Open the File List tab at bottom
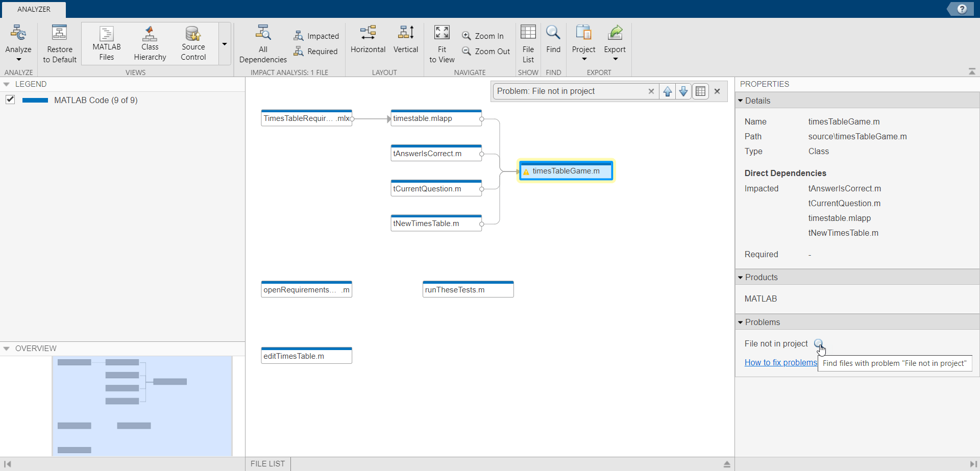This screenshot has height=471, width=980. [x=267, y=464]
